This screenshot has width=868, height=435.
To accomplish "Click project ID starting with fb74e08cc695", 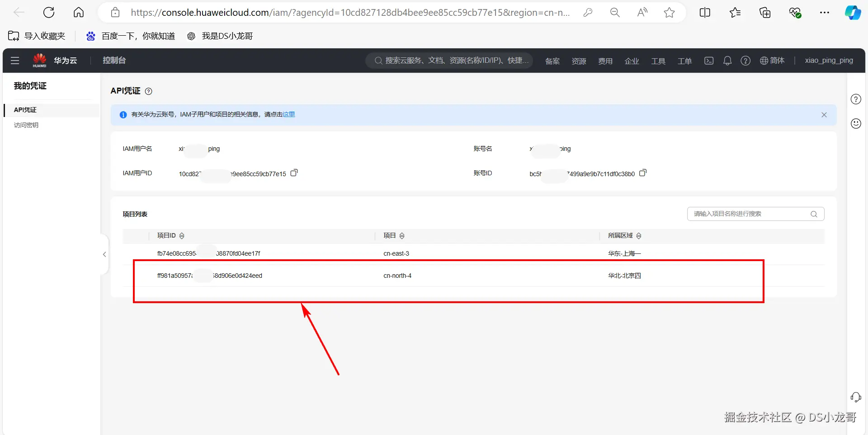I will pyautogui.click(x=209, y=254).
